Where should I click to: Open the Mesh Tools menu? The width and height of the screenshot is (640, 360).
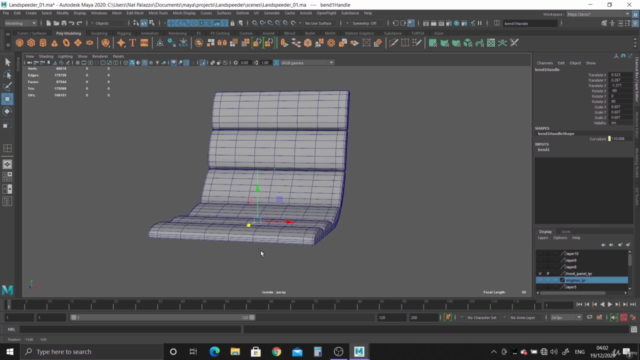click(x=158, y=13)
